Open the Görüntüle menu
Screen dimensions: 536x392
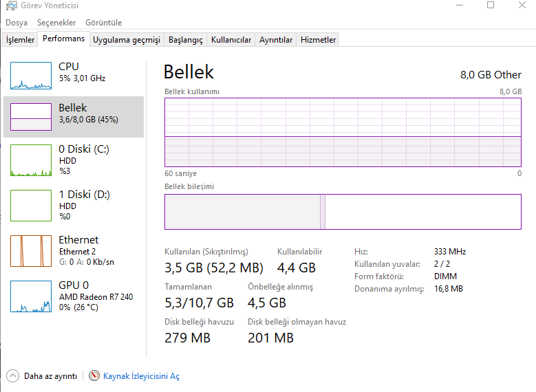[x=104, y=23]
